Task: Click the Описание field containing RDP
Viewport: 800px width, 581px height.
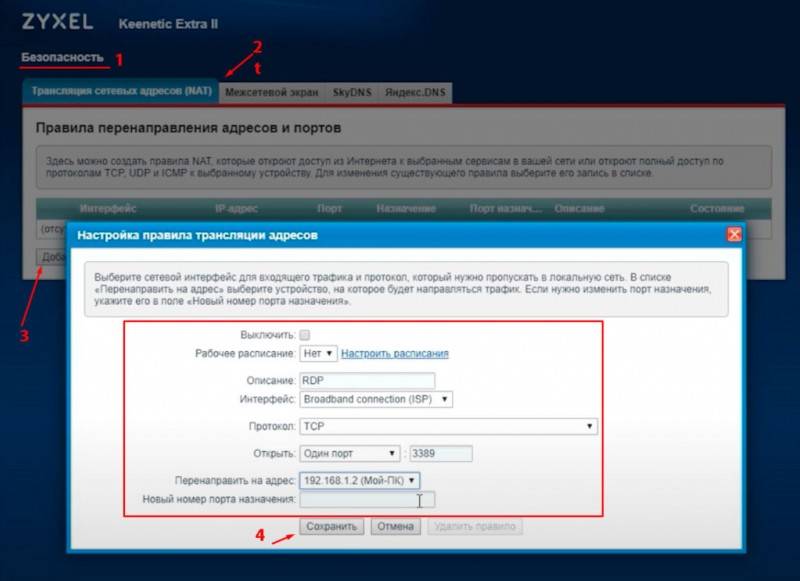Action: 367,381
